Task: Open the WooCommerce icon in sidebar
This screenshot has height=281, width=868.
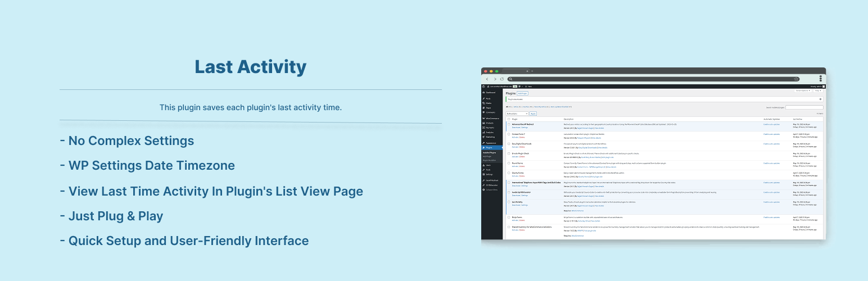Action: [483, 119]
